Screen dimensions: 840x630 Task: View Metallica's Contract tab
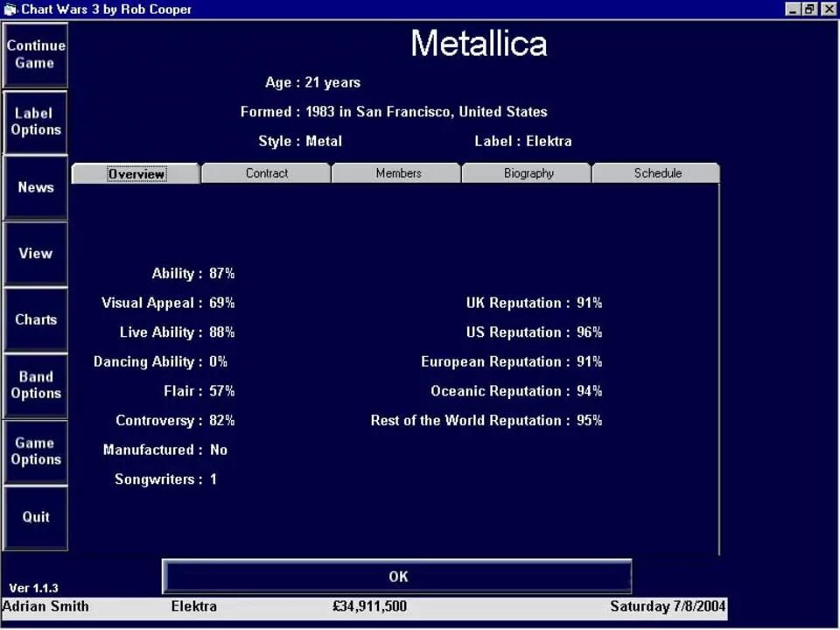[x=266, y=172]
